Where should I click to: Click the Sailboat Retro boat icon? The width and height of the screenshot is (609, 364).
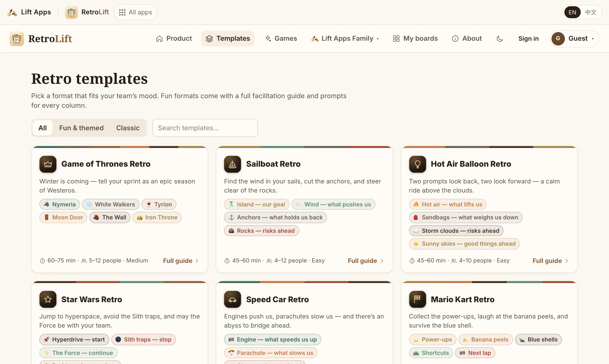click(233, 164)
